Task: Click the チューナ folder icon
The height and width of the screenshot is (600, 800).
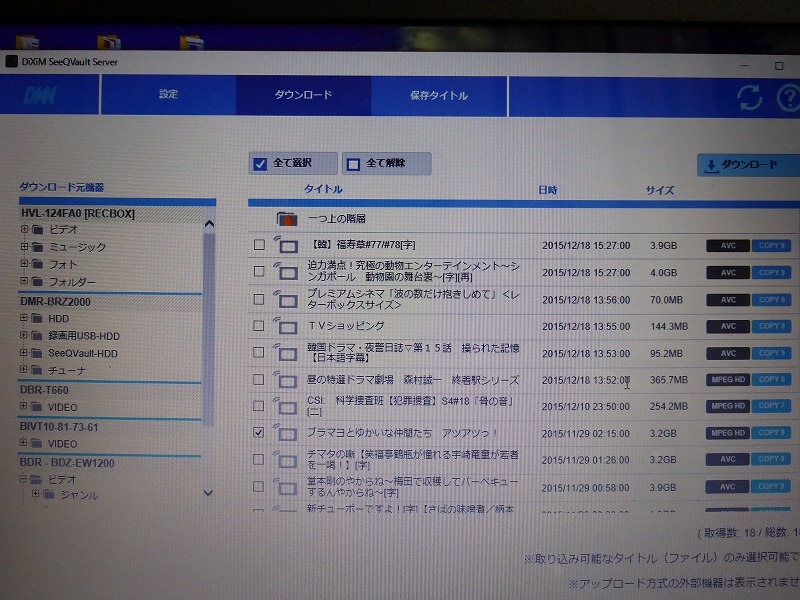Action: [x=37, y=370]
